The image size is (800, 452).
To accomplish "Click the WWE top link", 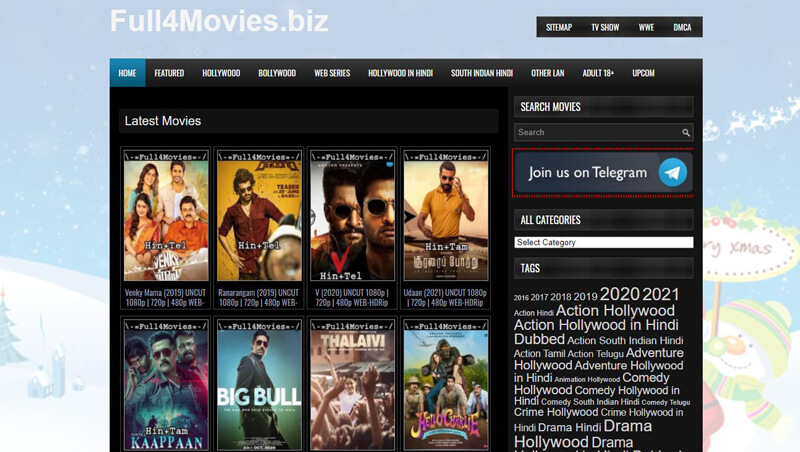I will (646, 27).
